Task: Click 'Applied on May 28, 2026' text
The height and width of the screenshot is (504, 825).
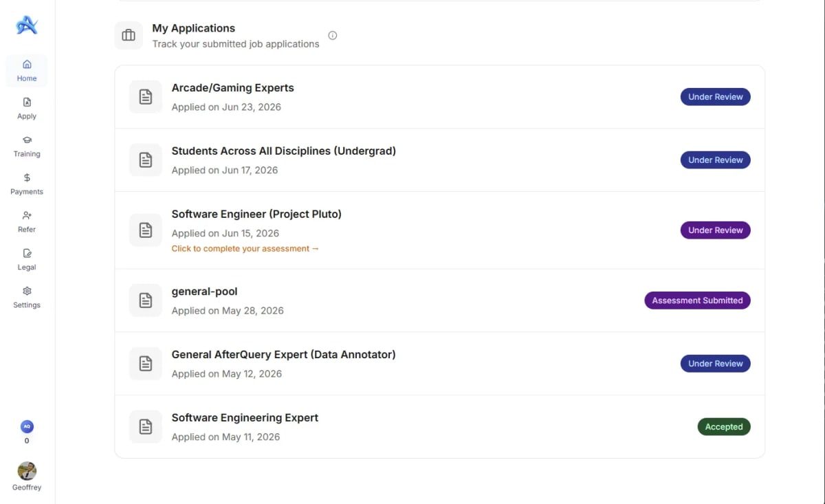Action: (228, 311)
